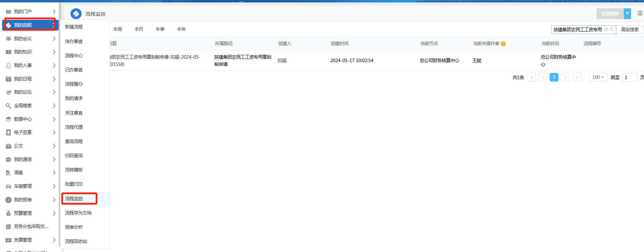Click the search magnifier icon in search box
Screen dimensions: 644x252
612,30
